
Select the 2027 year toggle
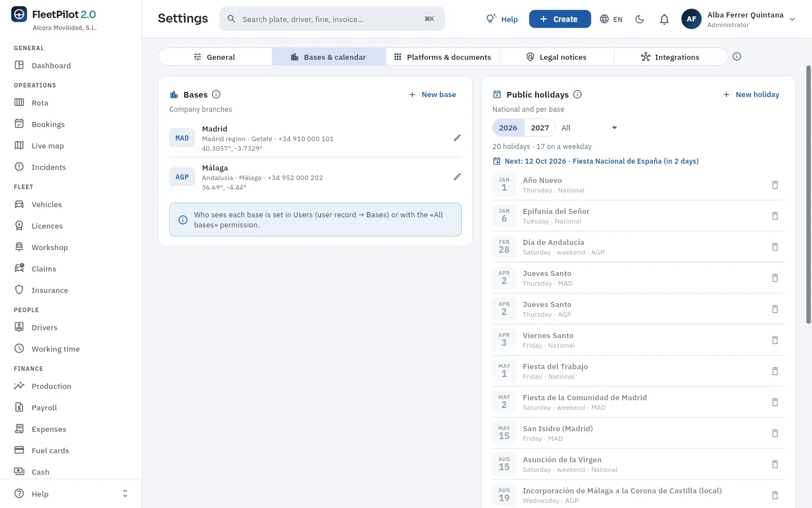540,128
